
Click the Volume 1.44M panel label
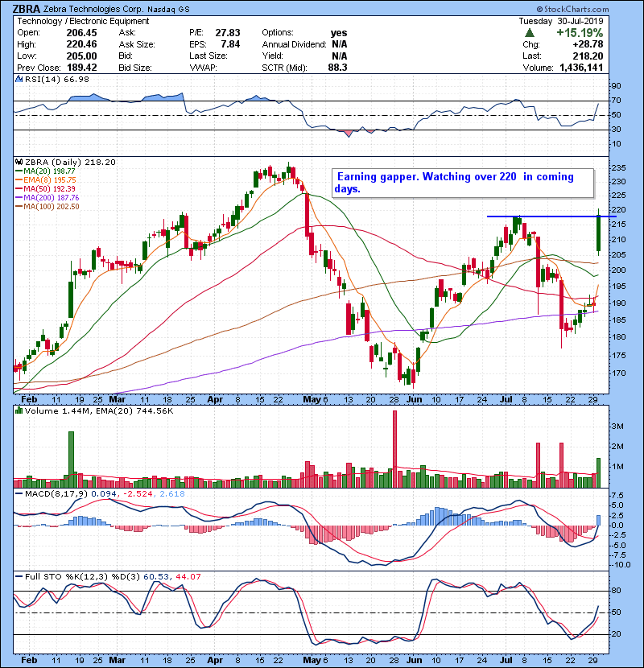[57, 411]
